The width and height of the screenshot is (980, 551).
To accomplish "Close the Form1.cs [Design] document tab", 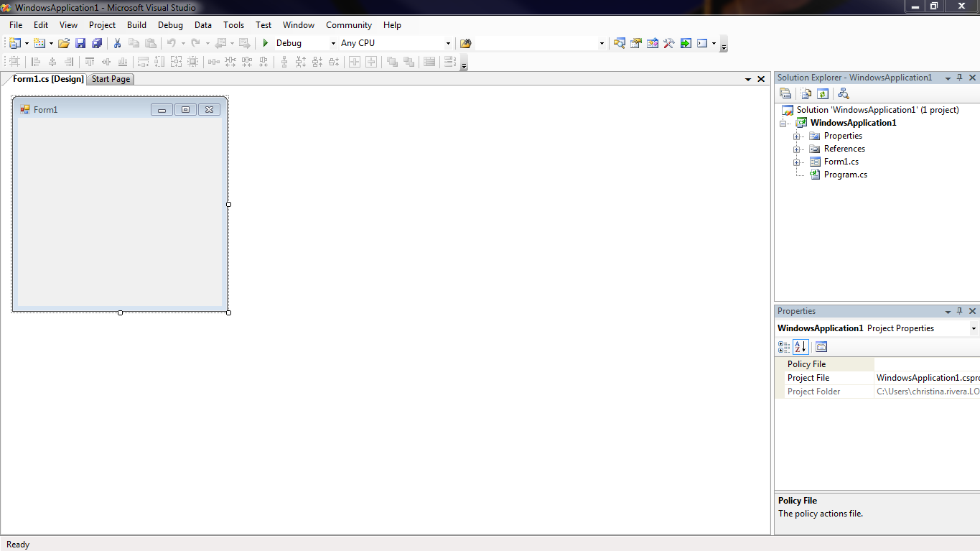I will 761,79.
